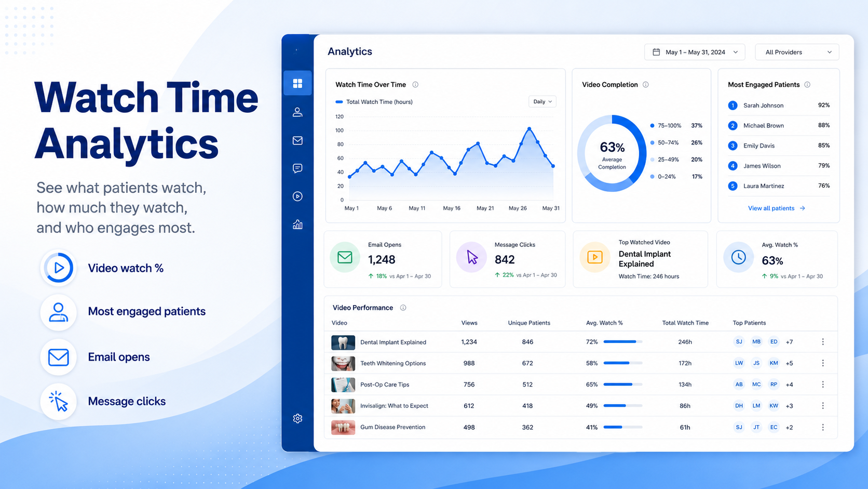Click the 0–24% legend entry
This screenshot has width=868, height=489.
tap(676, 177)
